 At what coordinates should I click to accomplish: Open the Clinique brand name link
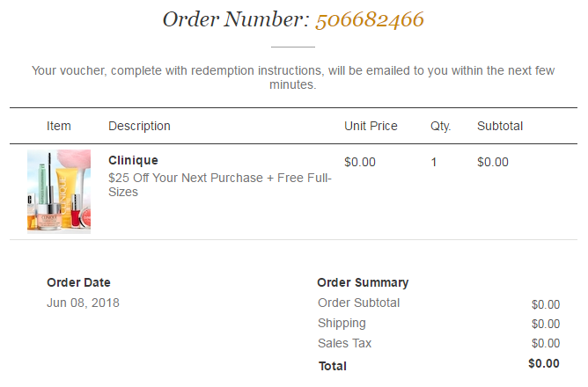(x=133, y=161)
